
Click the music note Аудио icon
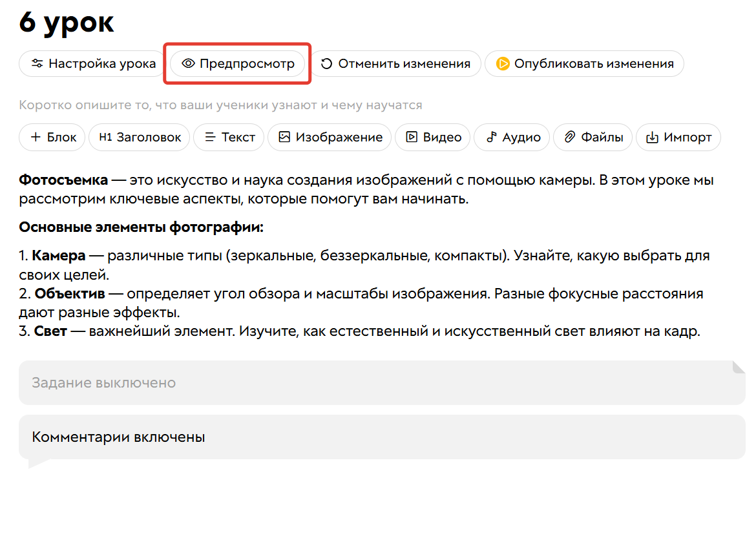(x=491, y=137)
